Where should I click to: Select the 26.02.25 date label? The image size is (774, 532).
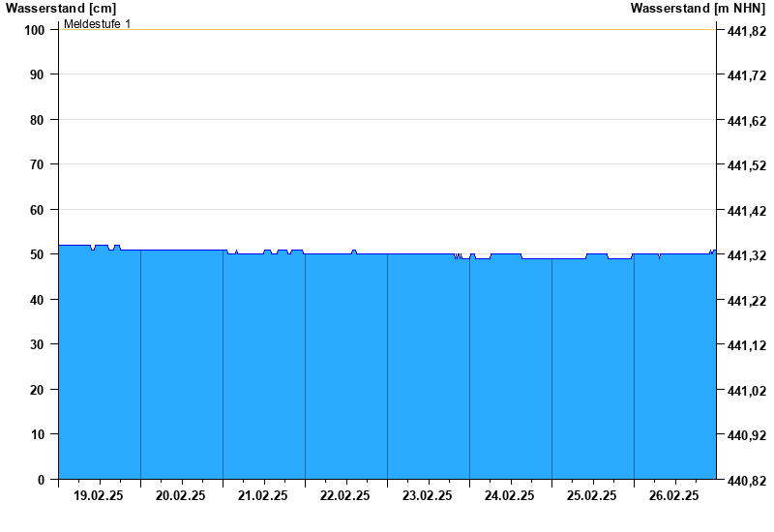[x=674, y=496]
